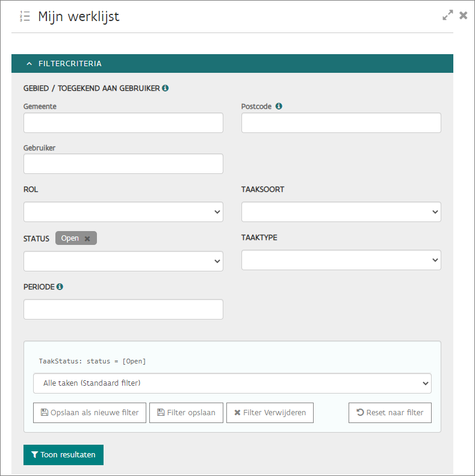Open the Taaktype dropdown

tap(341, 260)
